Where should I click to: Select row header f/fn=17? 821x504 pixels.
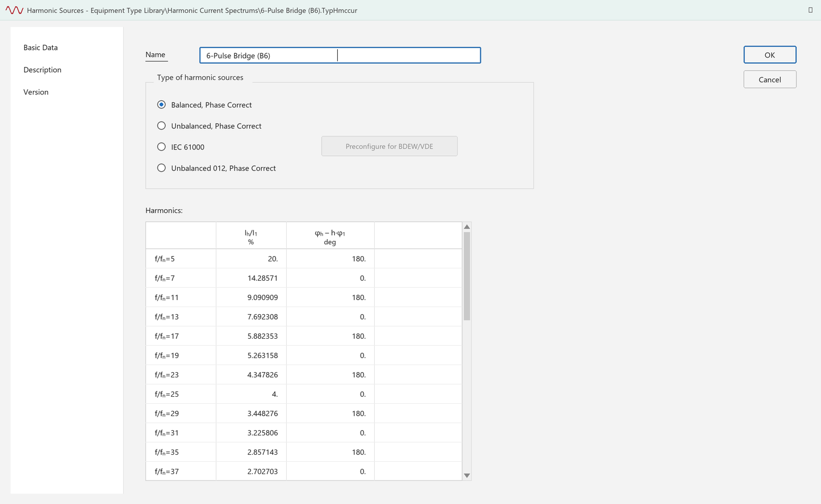(181, 336)
